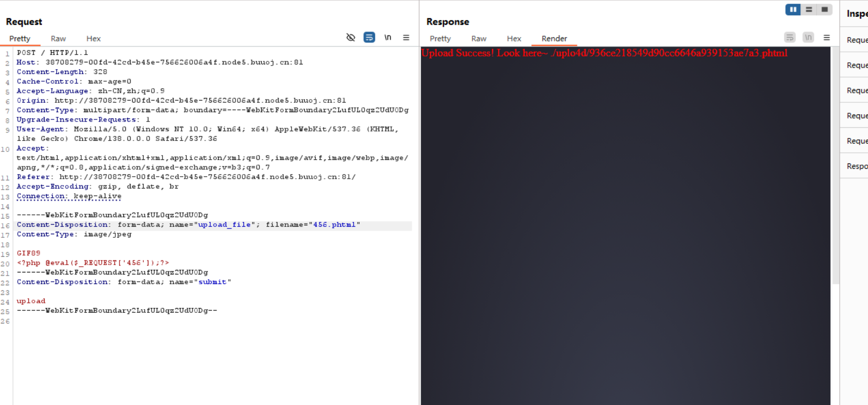868x405 pixels.
Task: Toggle show newline \n icon in Request
Action: click(388, 38)
